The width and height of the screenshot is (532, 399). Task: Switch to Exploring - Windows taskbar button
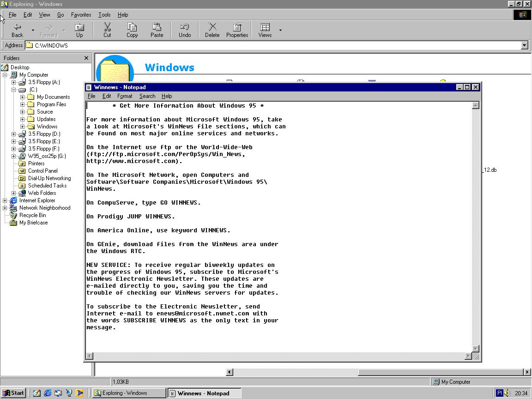129,393
